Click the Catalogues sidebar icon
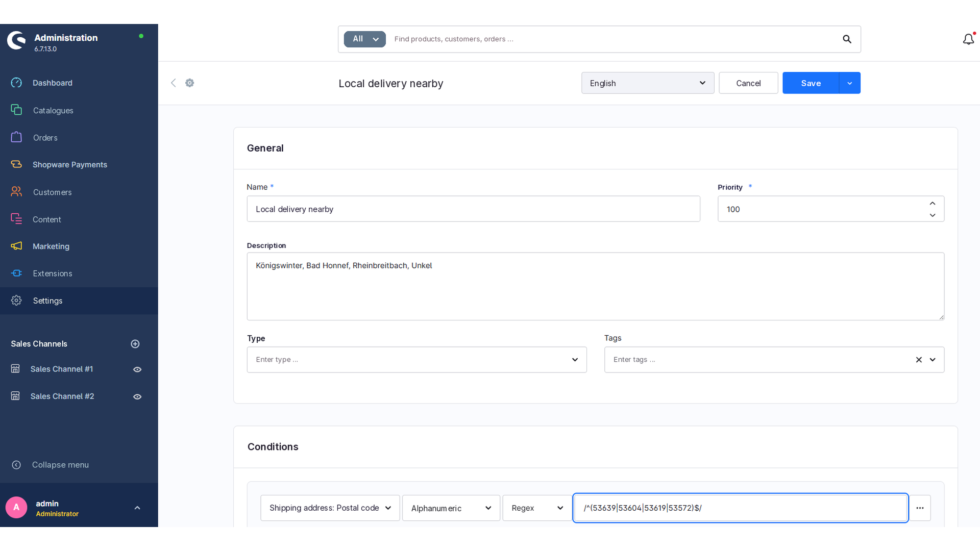Viewport: 980px width, 551px height. pyautogui.click(x=16, y=110)
